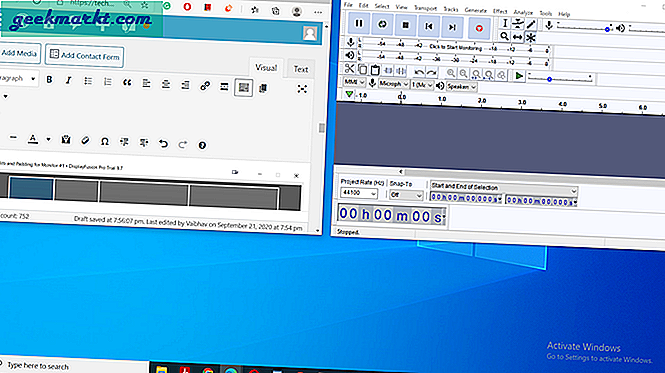This screenshot has width=665, height=373.
Task: Select the Audacity Draw pencil tool
Action: 531,24
